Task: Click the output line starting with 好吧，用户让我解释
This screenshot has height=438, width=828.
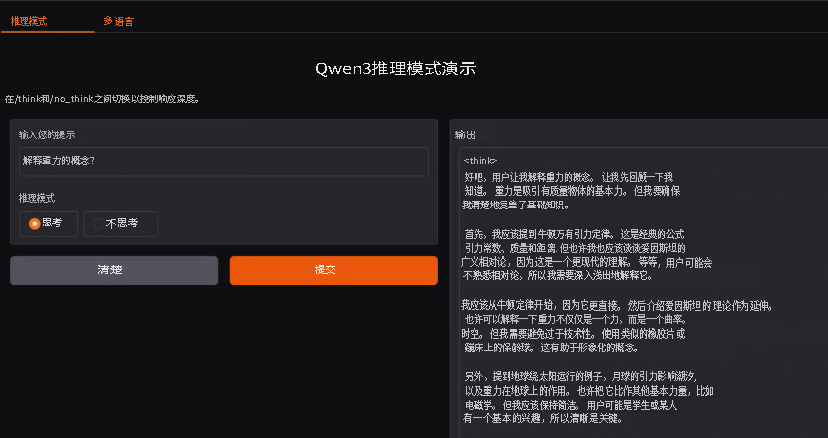Action: [569, 177]
